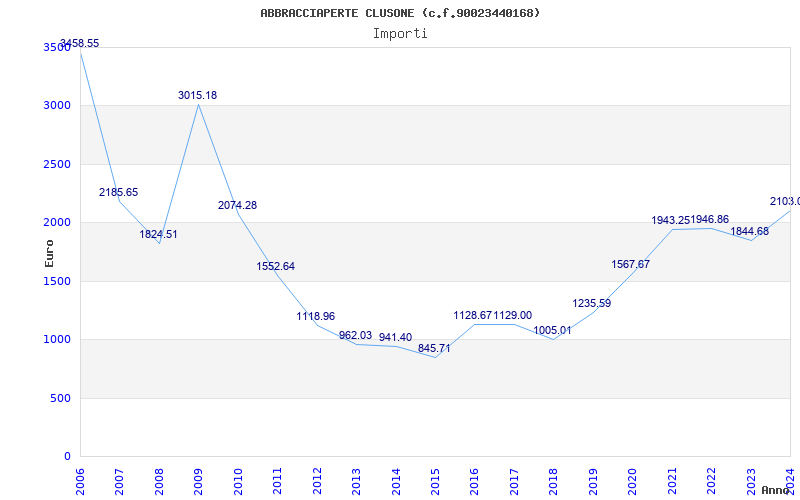800x500 pixels.
Task: Click the y-axis tick label 1000
Action: (x=58, y=340)
